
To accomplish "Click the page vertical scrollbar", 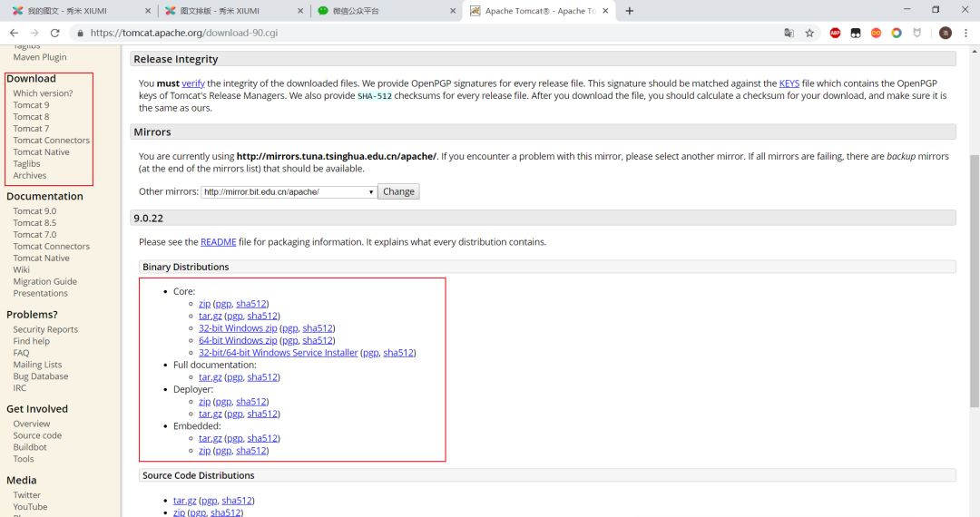I will click(x=975, y=281).
